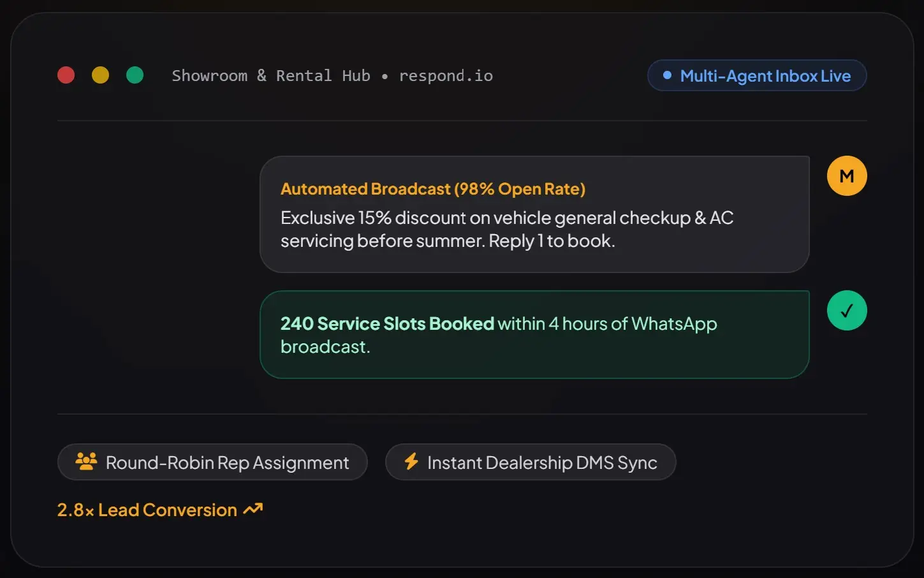This screenshot has height=578, width=924.
Task: Click the trending-up arrow after Lead Conversion
Action: 253,509
